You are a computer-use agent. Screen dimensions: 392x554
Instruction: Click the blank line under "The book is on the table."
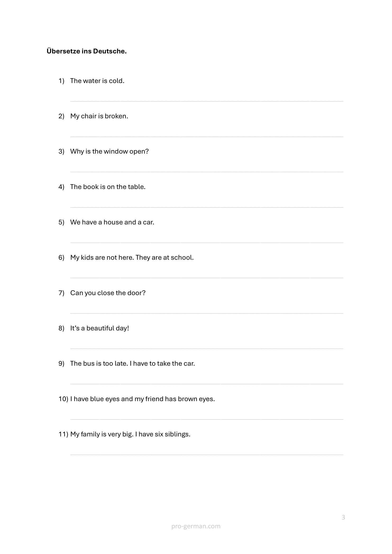click(207, 207)
